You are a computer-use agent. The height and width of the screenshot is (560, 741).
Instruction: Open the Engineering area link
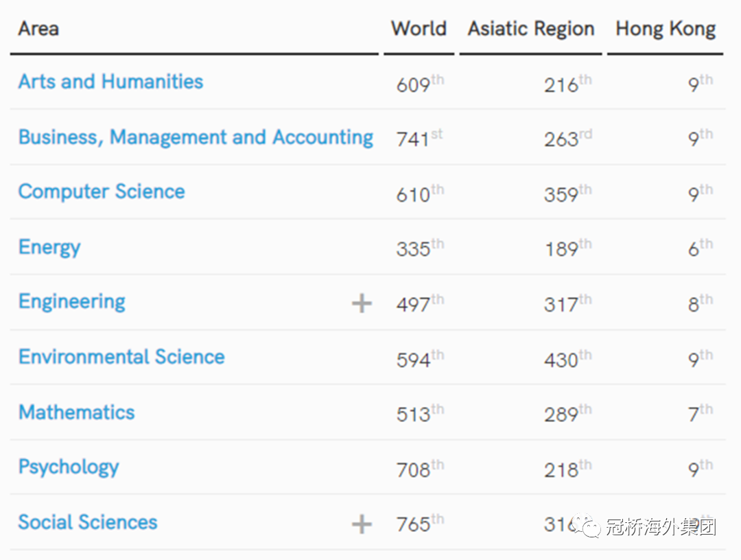click(72, 302)
